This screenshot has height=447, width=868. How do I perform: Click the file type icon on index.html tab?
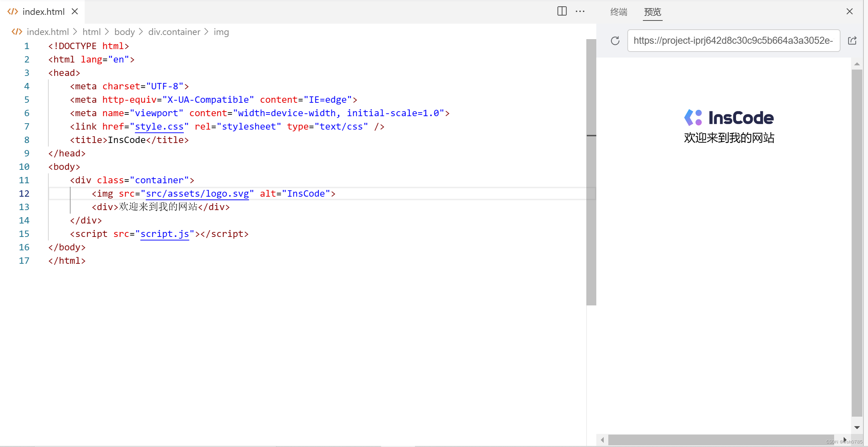pos(13,12)
